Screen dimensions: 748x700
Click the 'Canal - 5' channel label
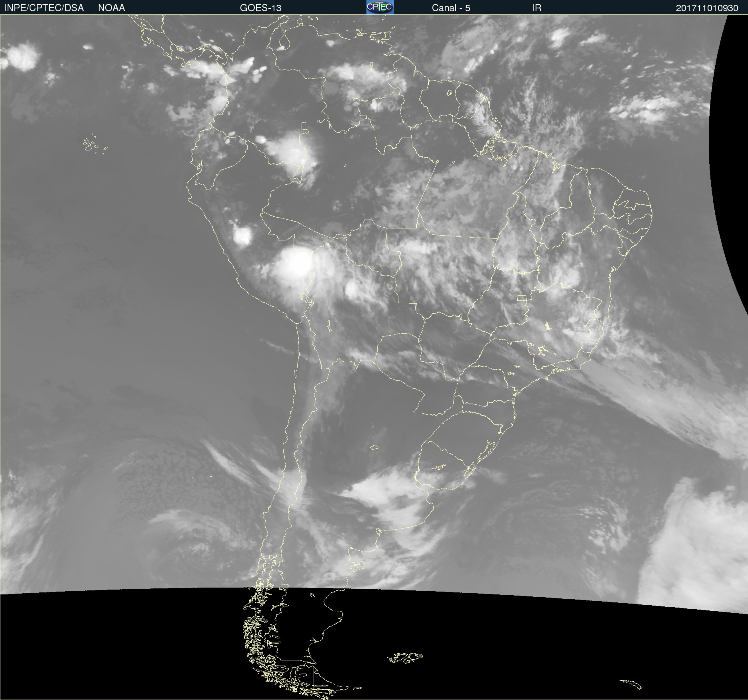click(451, 8)
